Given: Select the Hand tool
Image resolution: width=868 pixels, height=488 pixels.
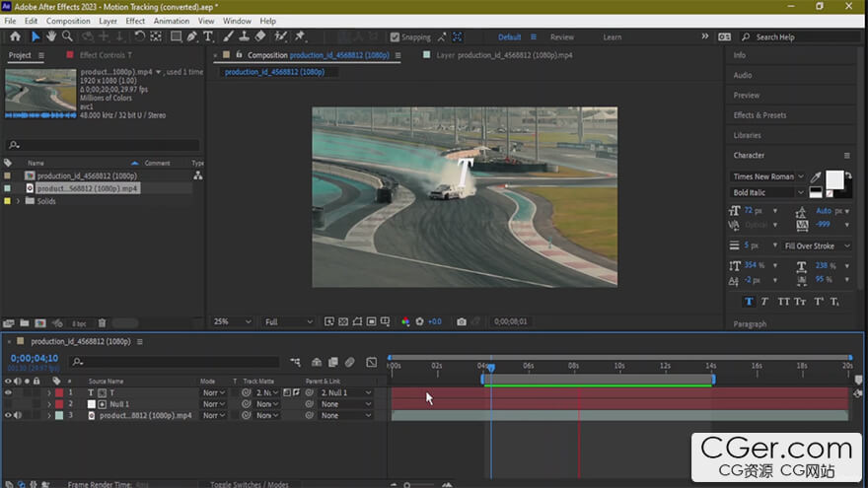Looking at the screenshot, I should [51, 36].
